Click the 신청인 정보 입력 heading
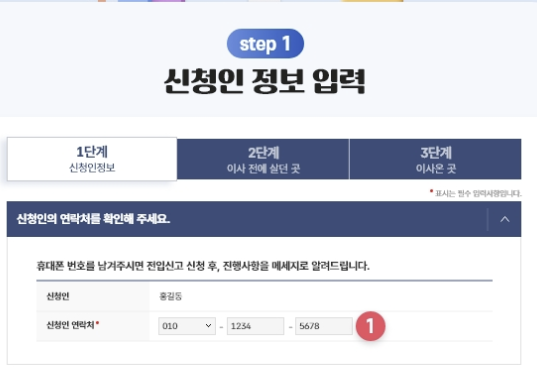The height and width of the screenshot is (371, 537). (265, 81)
